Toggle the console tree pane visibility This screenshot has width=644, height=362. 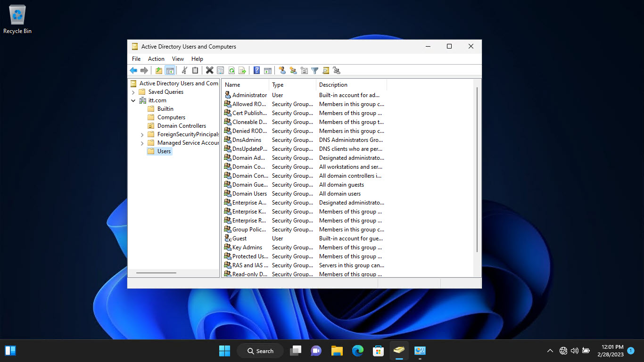pos(170,70)
